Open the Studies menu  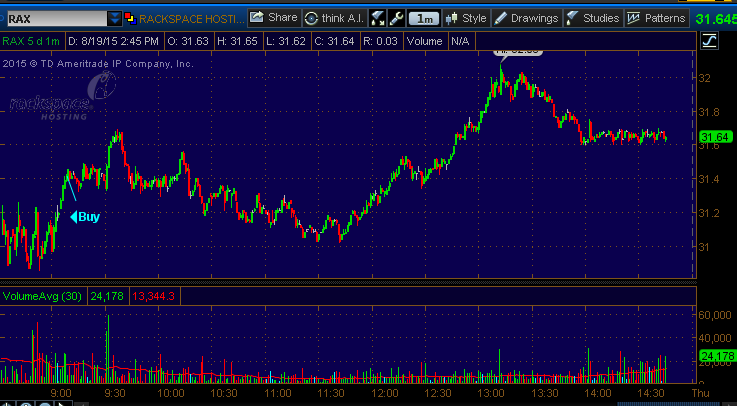pos(594,18)
